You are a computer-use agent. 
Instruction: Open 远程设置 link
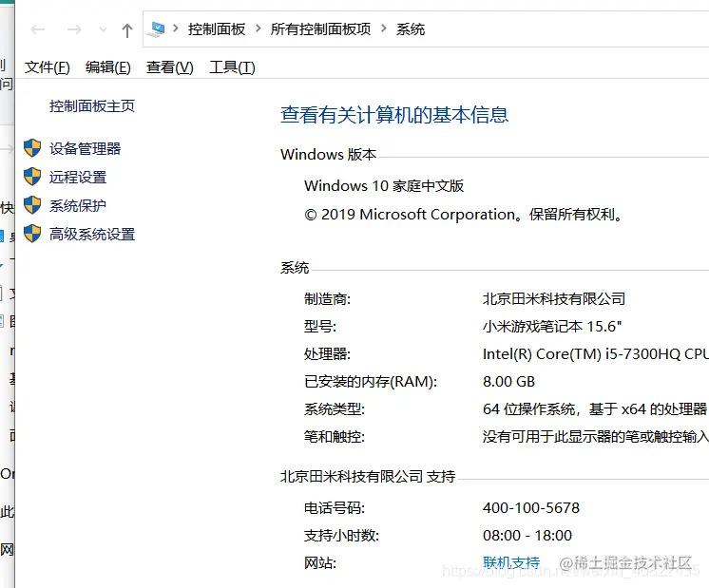point(78,178)
